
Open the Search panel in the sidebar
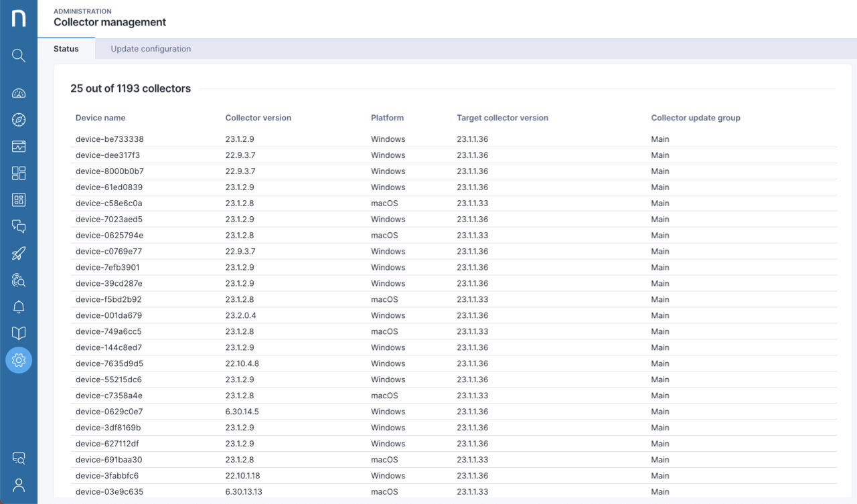tap(18, 55)
